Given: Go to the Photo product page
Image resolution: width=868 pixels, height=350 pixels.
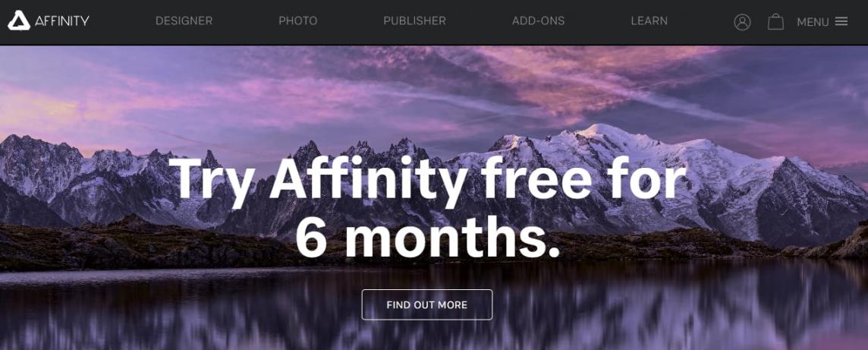Looking at the screenshot, I should point(298,21).
